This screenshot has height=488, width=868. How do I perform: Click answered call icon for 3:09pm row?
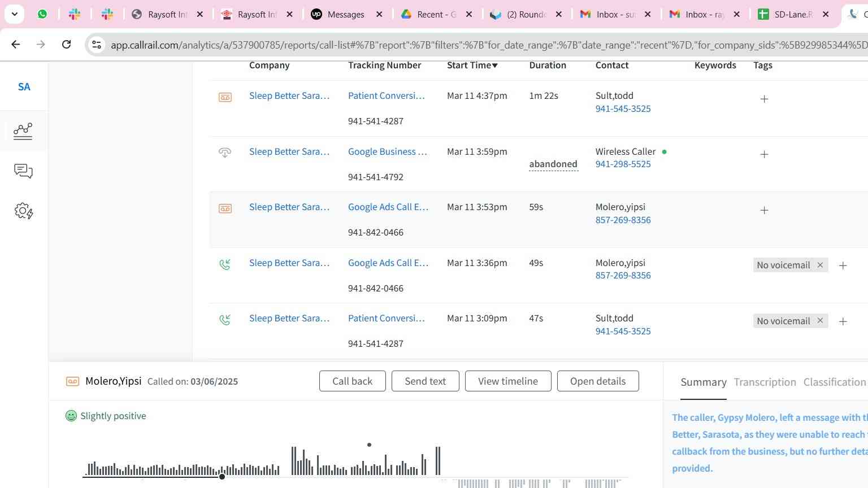click(x=225, y=320)
